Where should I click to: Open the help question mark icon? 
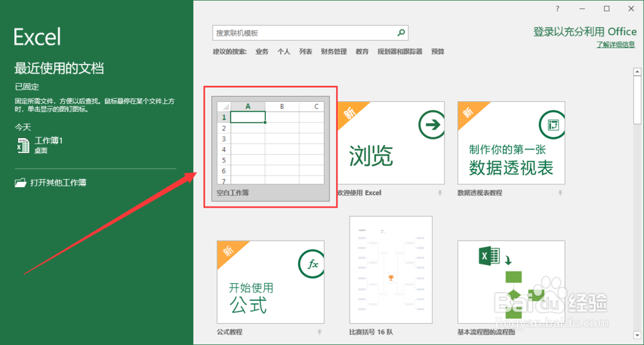point(557,8)
